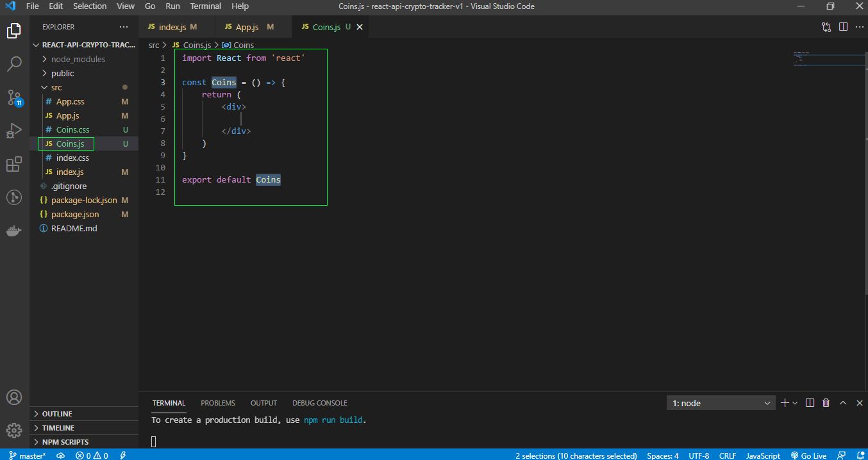Switch to the PROBLEMS panel tab
This screenshot has height=460, width=868.
[x=218, y=403]
